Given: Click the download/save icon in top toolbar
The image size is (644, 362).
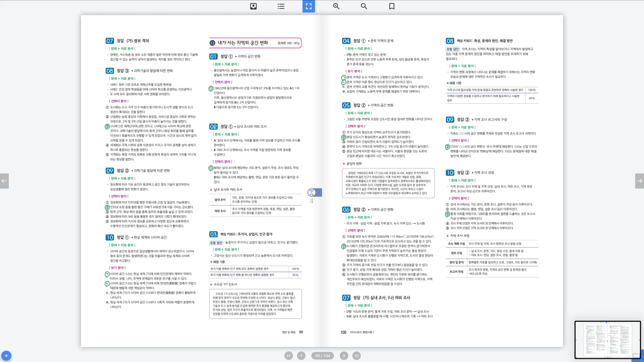Looking at the screenshot, I should [253, 6].
